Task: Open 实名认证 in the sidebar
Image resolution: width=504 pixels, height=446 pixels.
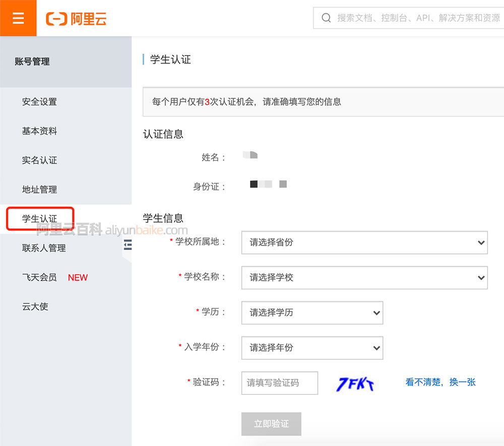Action: tap(39, 160)
